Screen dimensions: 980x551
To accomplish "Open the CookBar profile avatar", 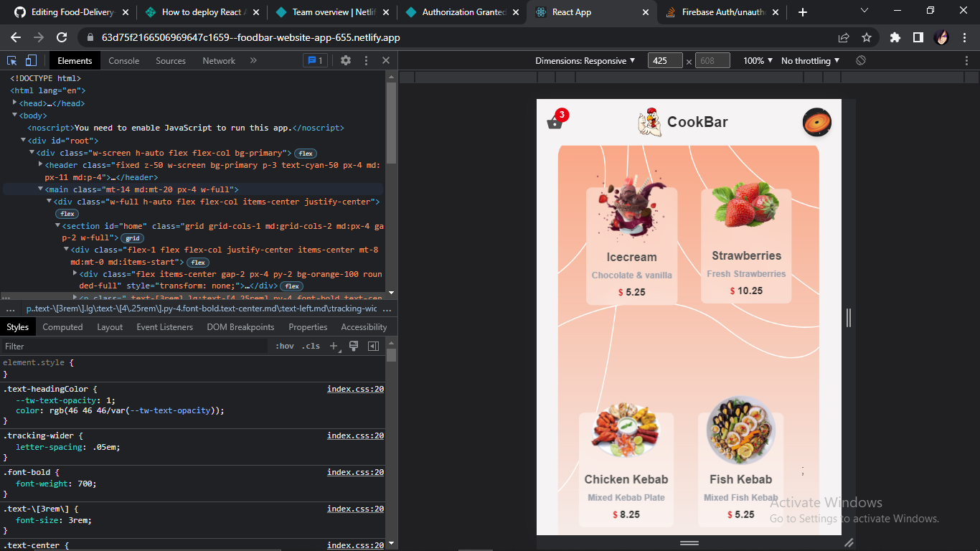I will 817,122.
